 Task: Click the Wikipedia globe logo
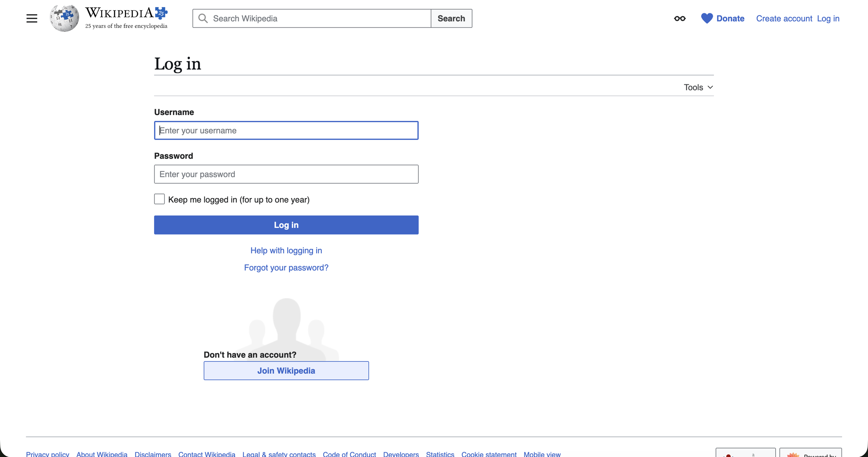pyautogui.click(x=64, y=18)
